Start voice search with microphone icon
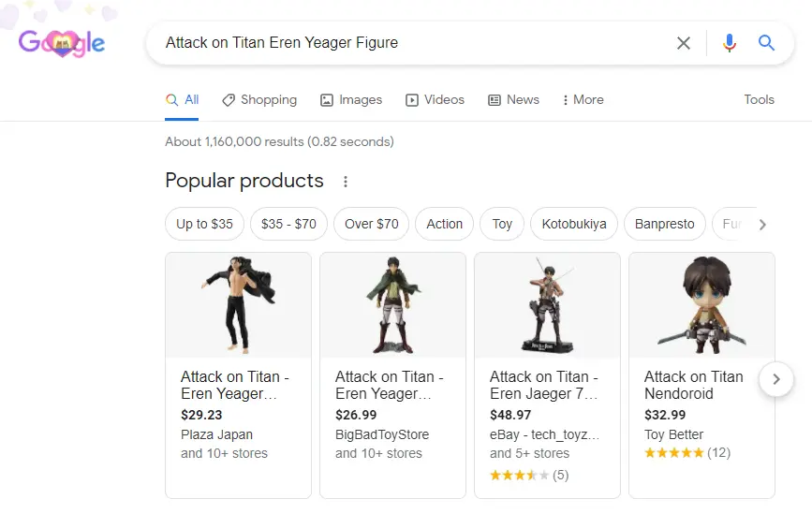Image resolution: width=812 pixels, height=514 pixels. click(730, 43)
